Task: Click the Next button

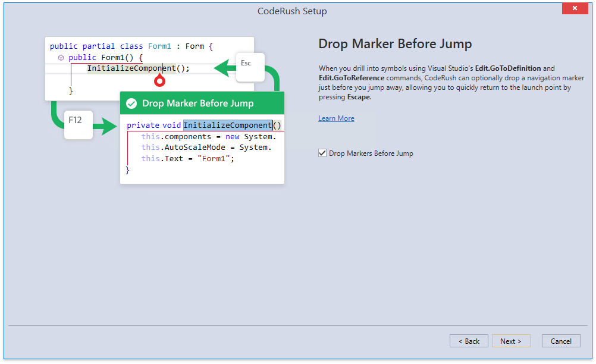Action: [x=511, y=341]
